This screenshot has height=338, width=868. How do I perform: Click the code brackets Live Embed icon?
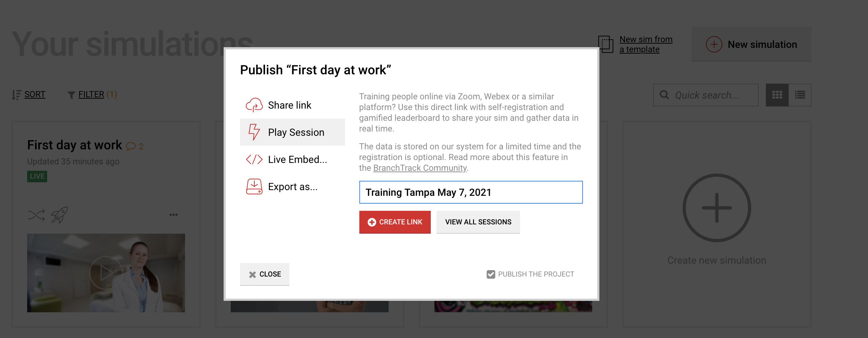(254, 159)
